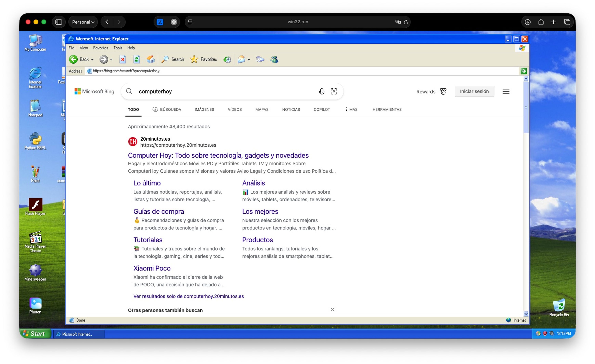Viewport: 595px width, 364px height.
Task: Open the View menu
Action: pos(84,48)
